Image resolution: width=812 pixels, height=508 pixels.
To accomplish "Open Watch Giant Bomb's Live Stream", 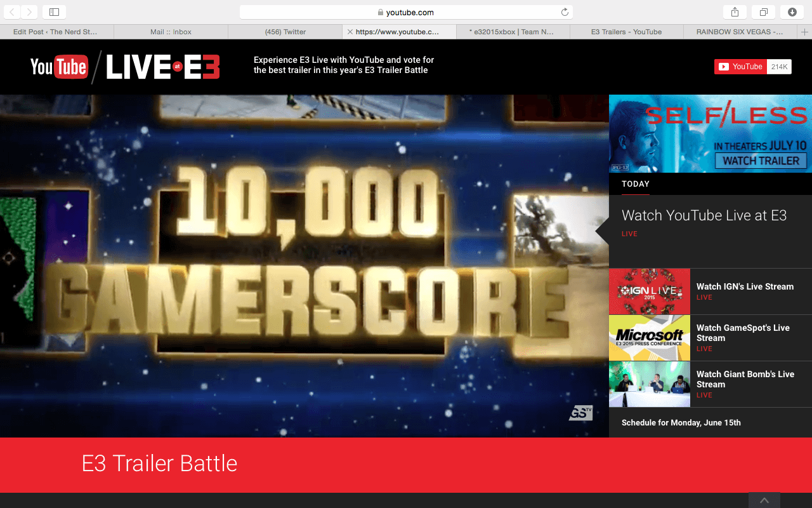I will [x=745, y=379].
